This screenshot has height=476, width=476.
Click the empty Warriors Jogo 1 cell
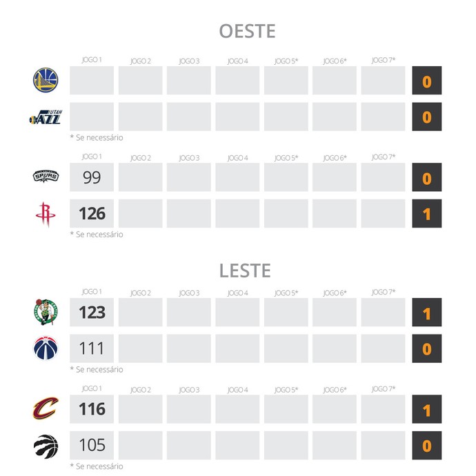(x=92, y=81)
